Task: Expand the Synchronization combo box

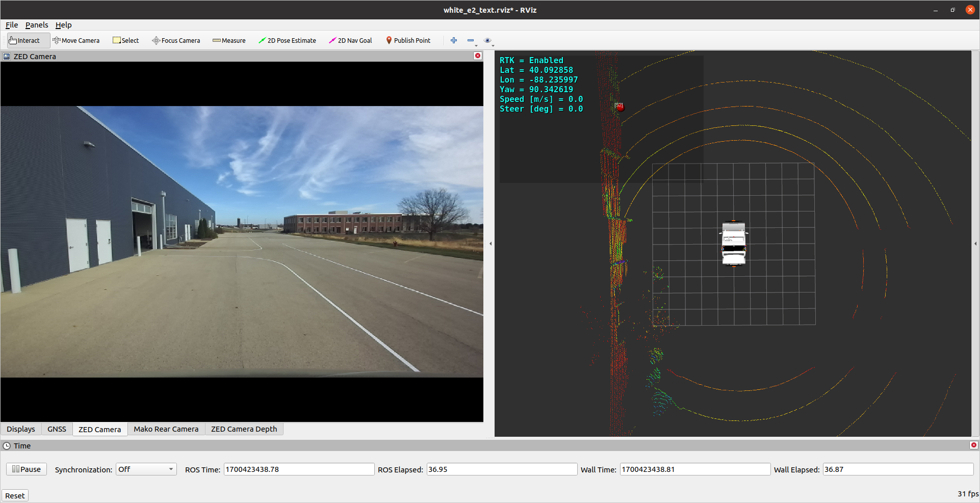Action: tap(146, 469)
